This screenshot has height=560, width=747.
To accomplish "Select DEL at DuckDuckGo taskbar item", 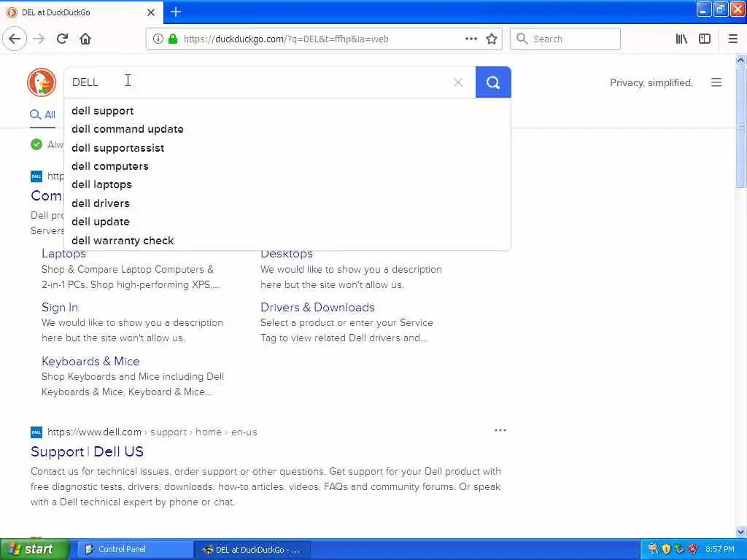I will click(x=252, y=550).
